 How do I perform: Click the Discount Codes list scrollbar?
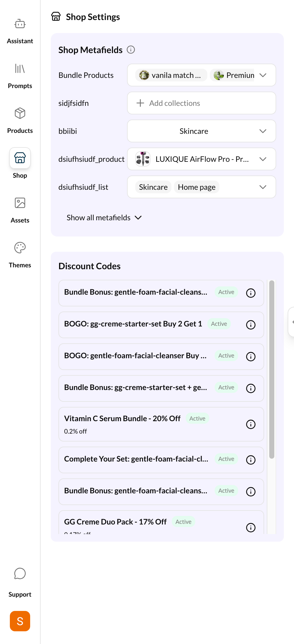(271, 369)
